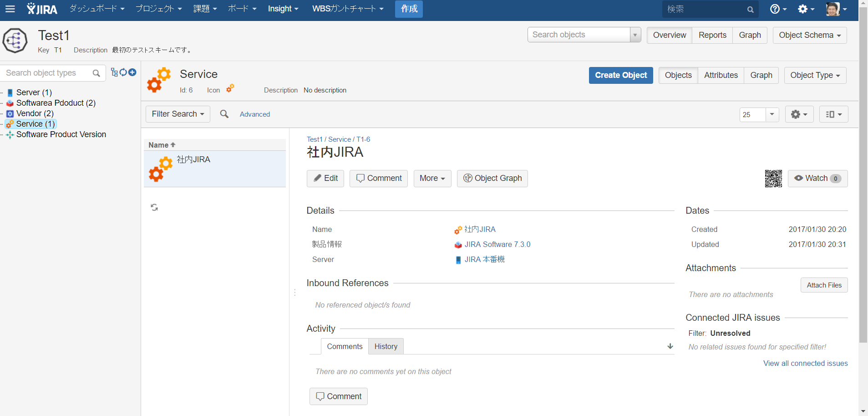Click the Test1 object schema icon
Image resolution: width=868 pixels, height=416 pixels.
15,41
